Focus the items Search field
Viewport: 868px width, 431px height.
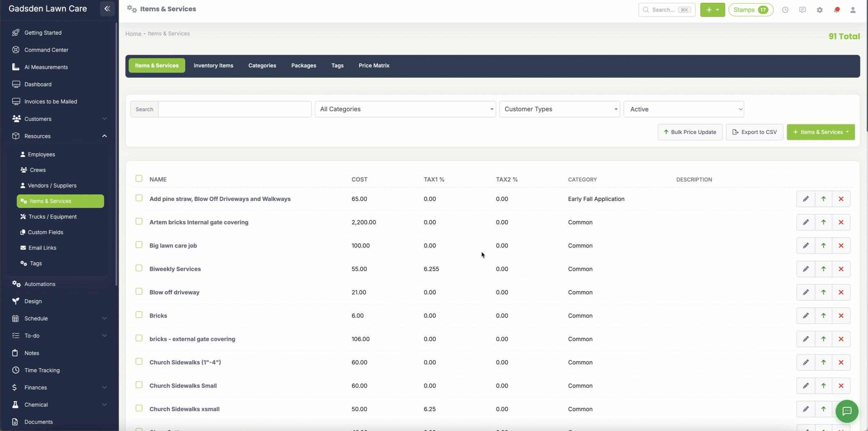[235, 109]
